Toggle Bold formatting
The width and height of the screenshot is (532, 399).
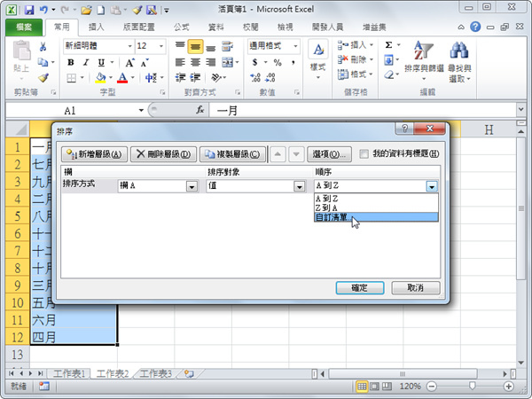pos(71,62)
